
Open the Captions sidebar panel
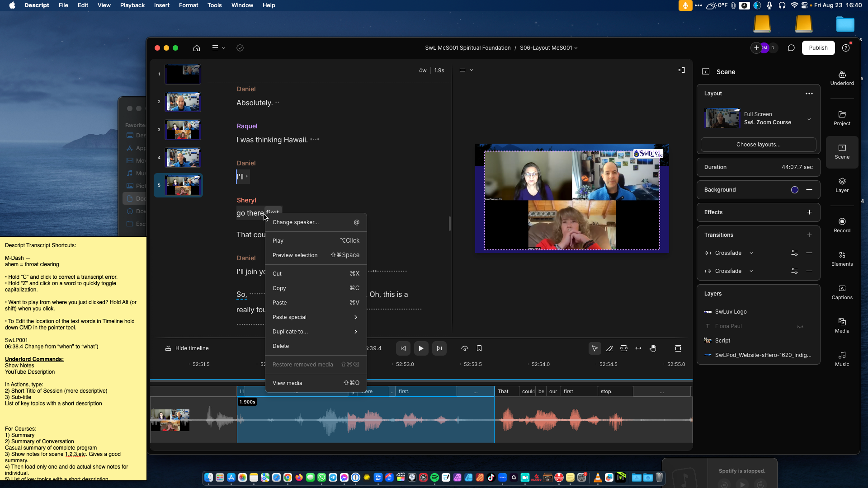tap(842, 292)
